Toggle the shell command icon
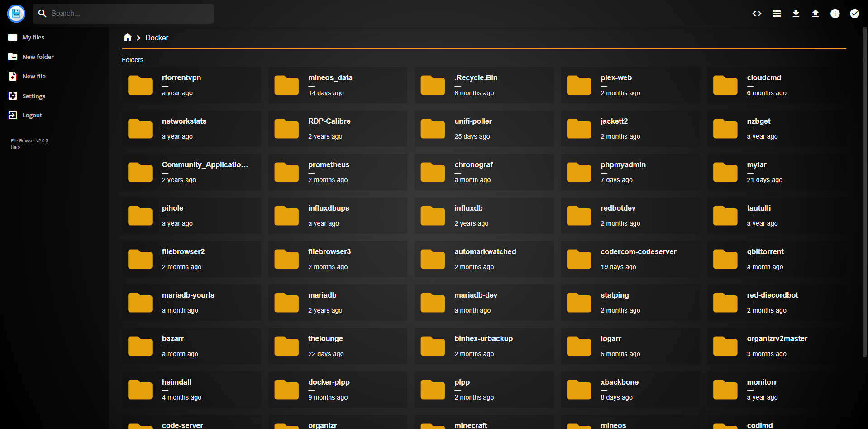 point(757,14)
